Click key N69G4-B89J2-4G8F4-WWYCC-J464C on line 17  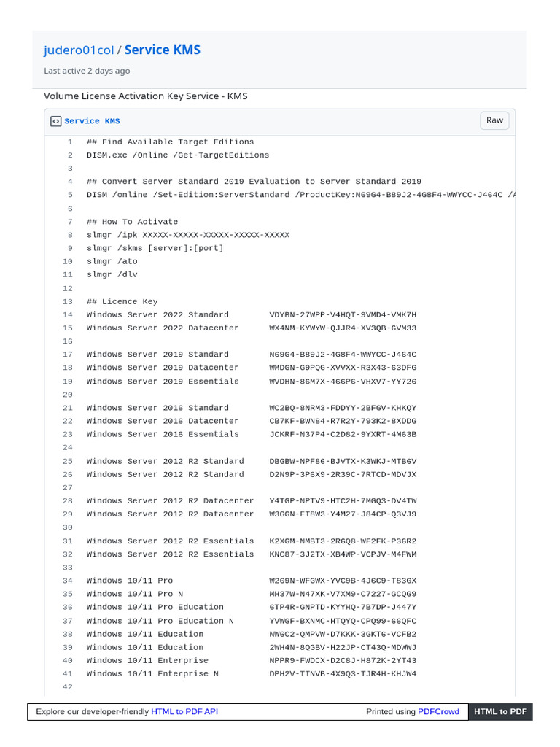[343, 355]
